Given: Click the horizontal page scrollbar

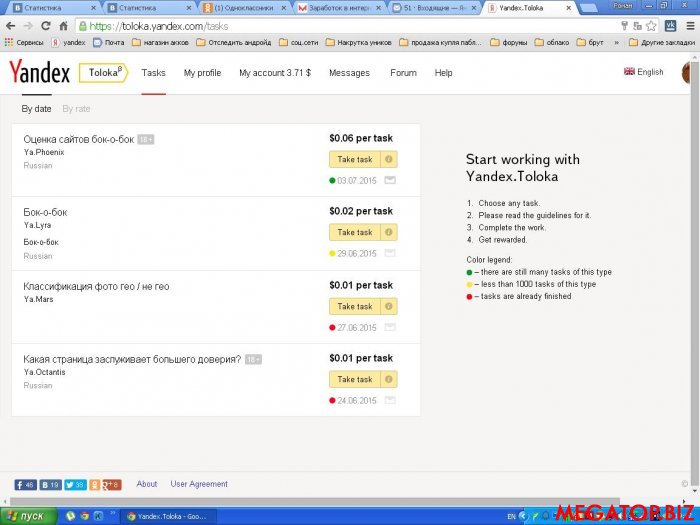Looking at the screenshot, I should point(314,502).
